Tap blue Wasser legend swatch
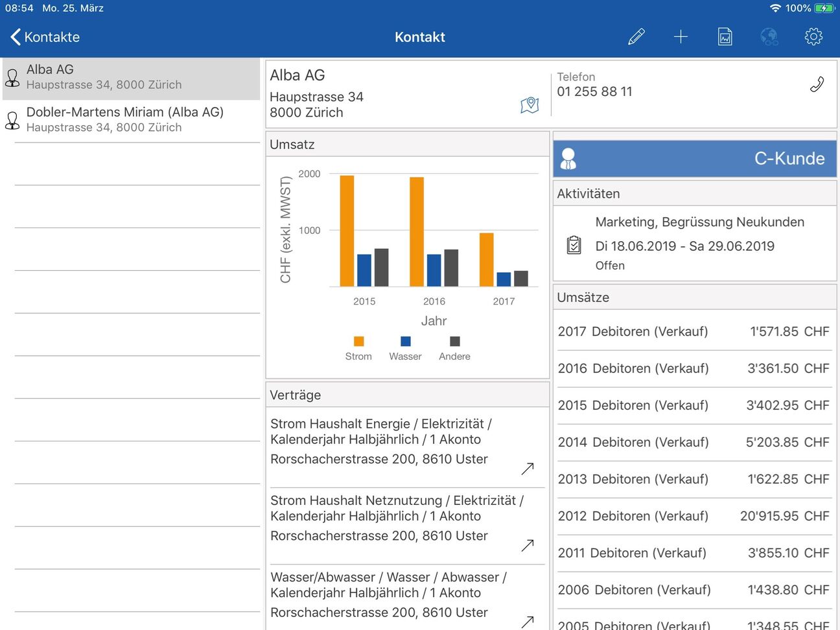This screenshot has width=840, height=630. (406, 342)
